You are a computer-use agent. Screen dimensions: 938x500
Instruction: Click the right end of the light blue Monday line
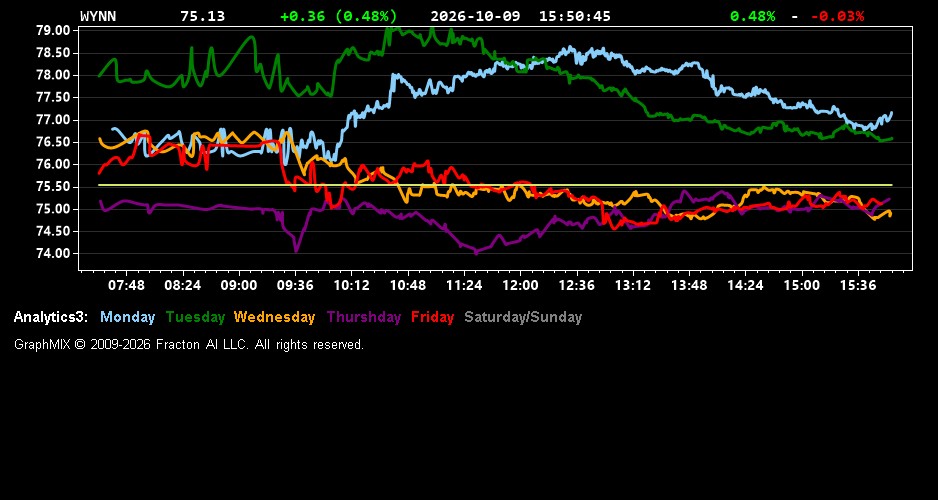point(891,112)
